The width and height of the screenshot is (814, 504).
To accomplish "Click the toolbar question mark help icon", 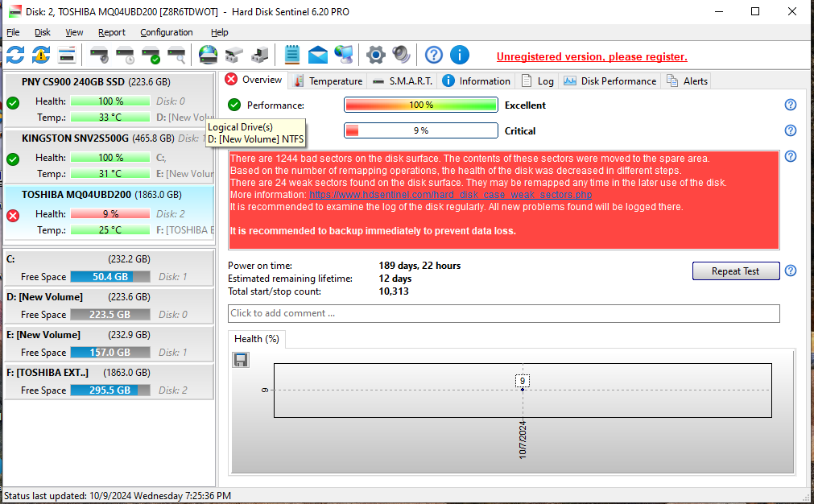I will pyautogui.click(x=433, y=55).
